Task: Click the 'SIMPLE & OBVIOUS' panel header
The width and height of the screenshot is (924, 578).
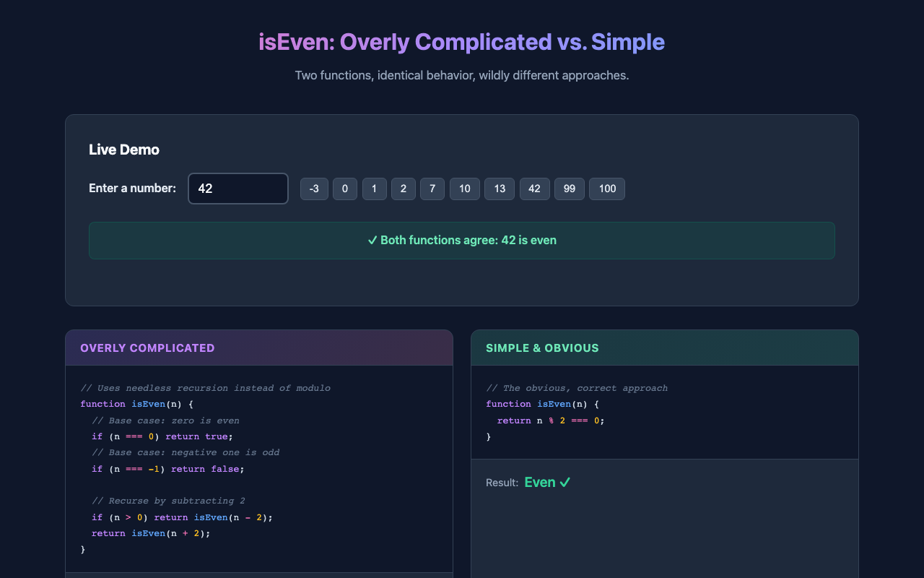Action: [x=665, y=348]
